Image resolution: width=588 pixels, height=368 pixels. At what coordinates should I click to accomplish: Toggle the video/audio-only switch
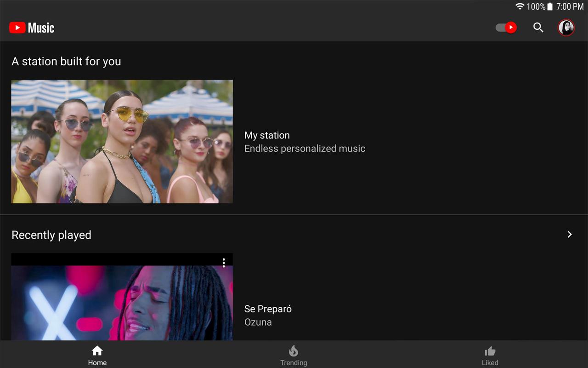506,28
